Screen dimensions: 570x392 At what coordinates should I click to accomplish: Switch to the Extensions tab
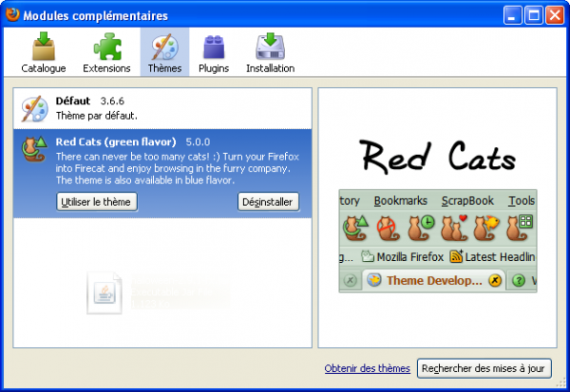point(106,52)
